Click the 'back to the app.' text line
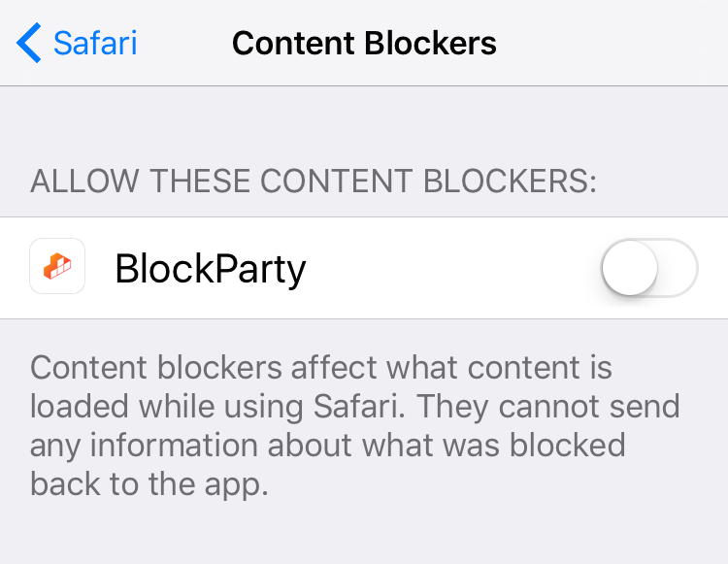This screenshot has width=728, height=564. point(149,483)
